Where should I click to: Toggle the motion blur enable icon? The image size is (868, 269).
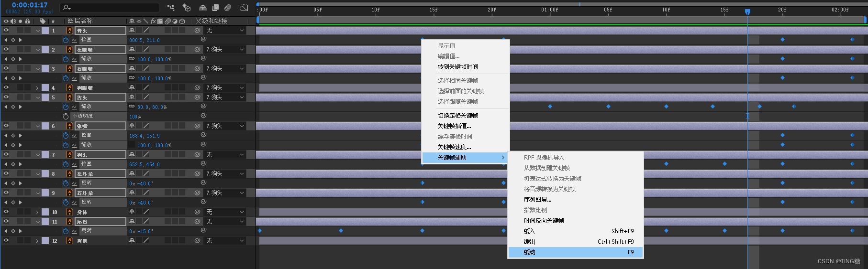point(228,8)
